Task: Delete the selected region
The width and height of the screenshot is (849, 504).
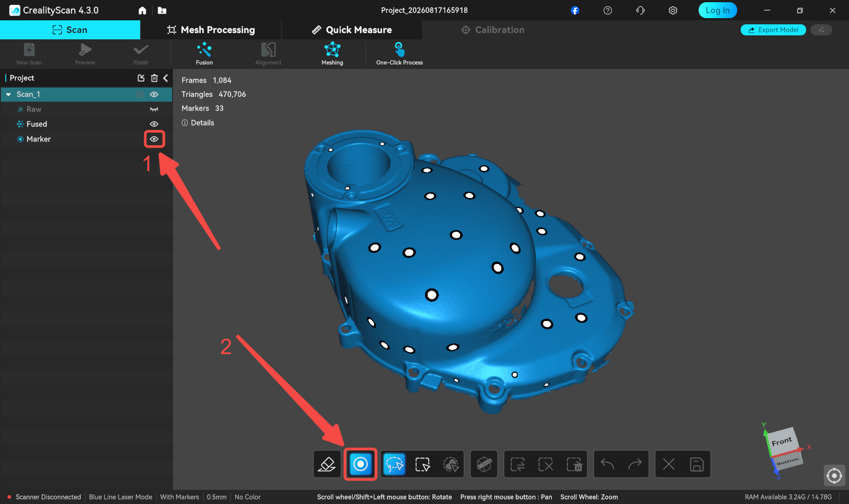Action: pyautogui.click(x=574, y=464)
